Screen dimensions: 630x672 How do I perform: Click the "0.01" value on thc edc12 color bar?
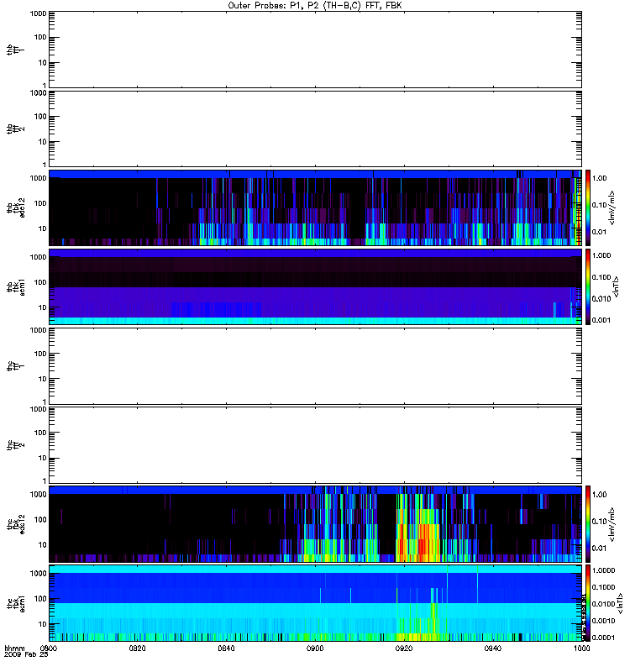599,549
